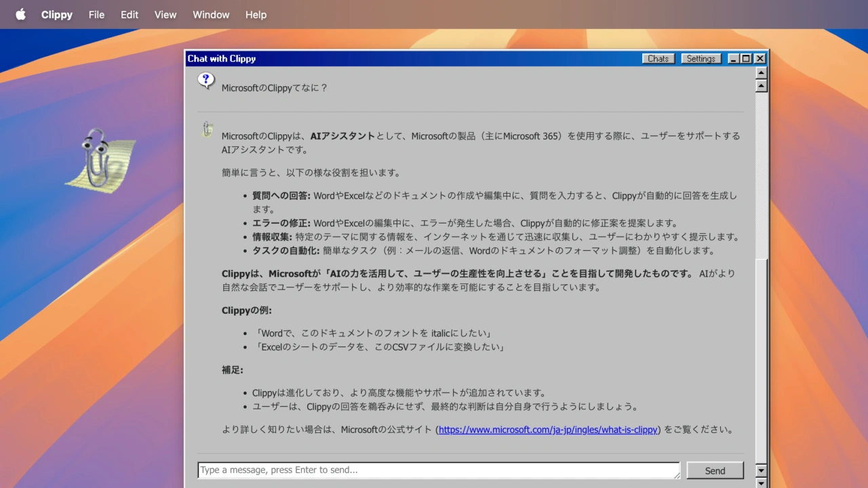Minimize the Chat with Clippy window
The width and height of the screenshot is (868, 488).
click(x=734, y=59)
